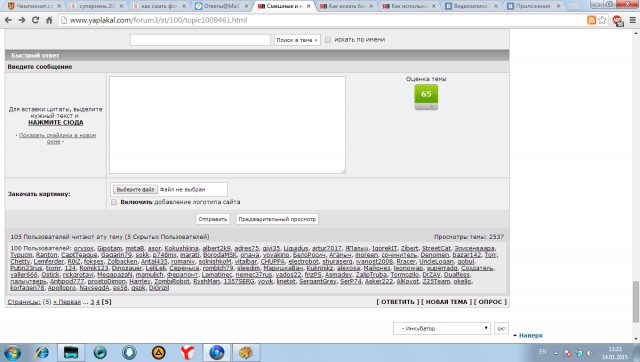The width and height of the screenshot is (640, 362).
Task: Open the Chrome hamburger menu
Action: (x=633, y=20)
